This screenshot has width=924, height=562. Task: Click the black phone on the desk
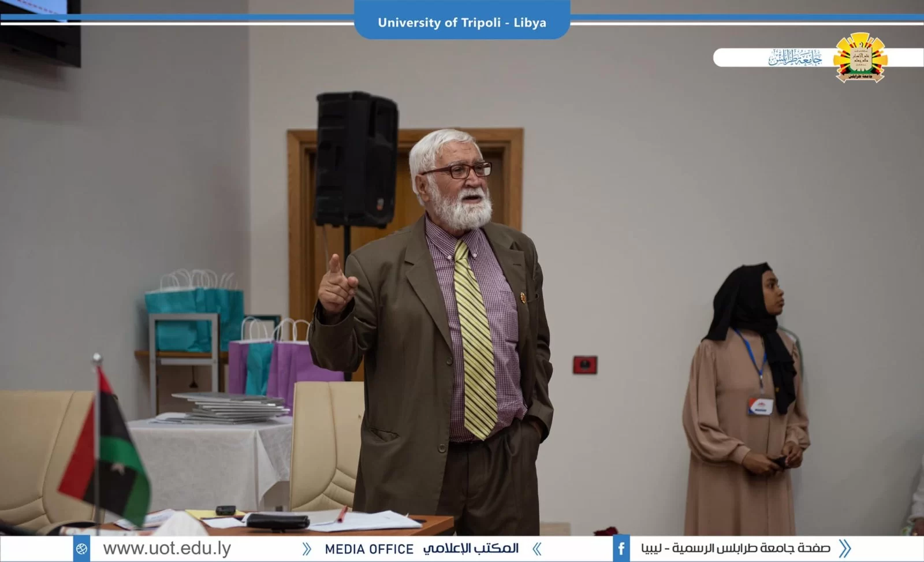225,511
